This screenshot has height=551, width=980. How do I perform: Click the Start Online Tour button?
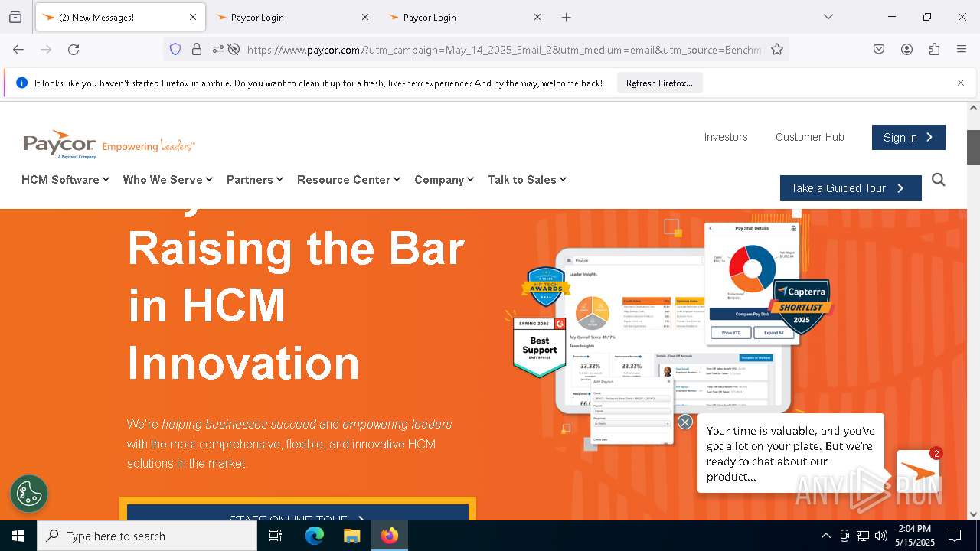coord(298,513)
